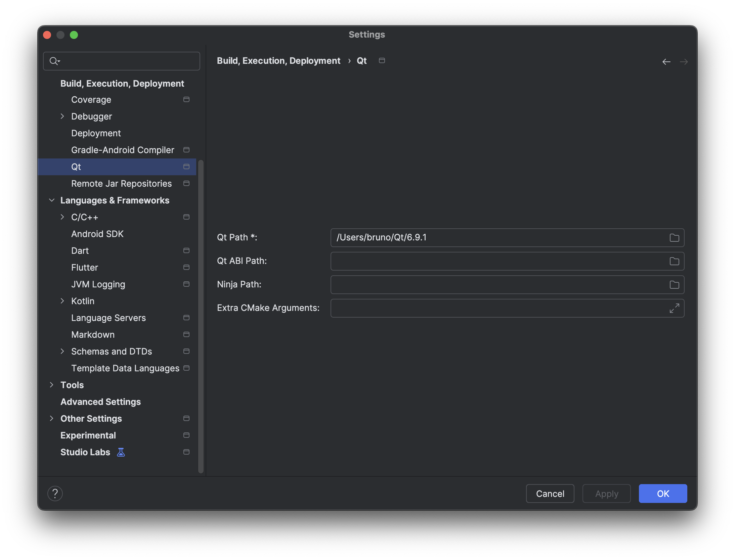Viewport: 735px width, 560px height.
Task: Confirm settings with OK button
Action: tap(662, 494)
